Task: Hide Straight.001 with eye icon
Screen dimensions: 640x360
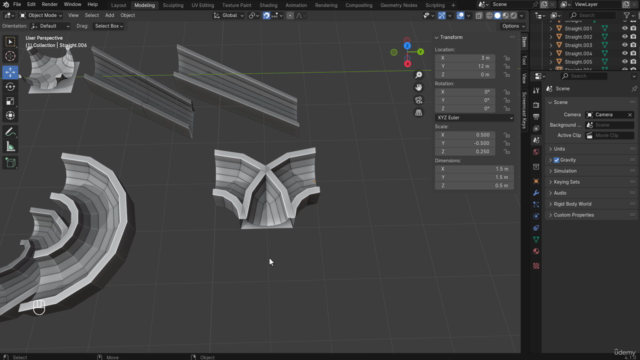Action: [624, 29]
